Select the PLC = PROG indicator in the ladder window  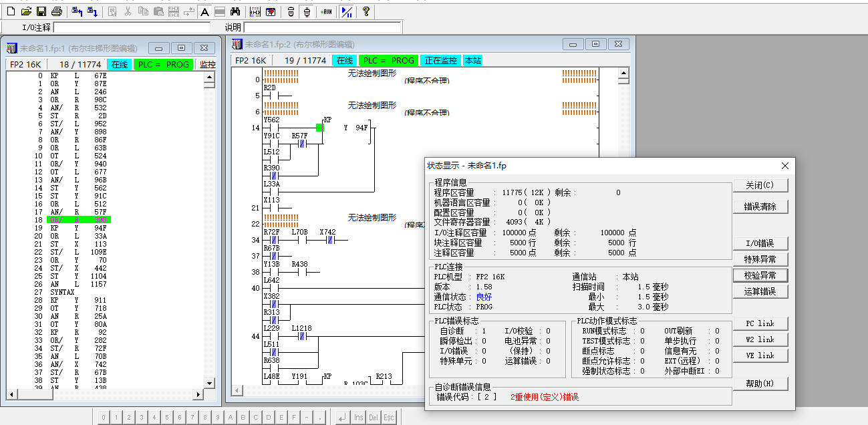[390, 60]
